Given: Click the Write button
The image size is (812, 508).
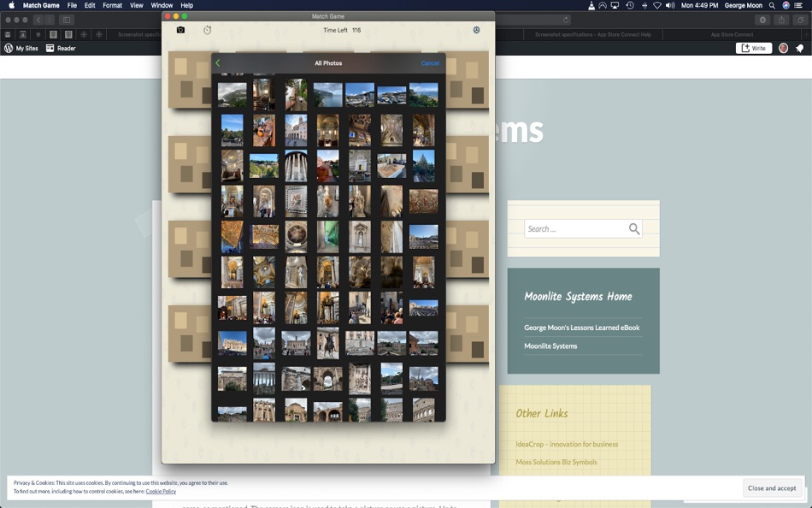Looking at the screenshot, I should 753,48.
